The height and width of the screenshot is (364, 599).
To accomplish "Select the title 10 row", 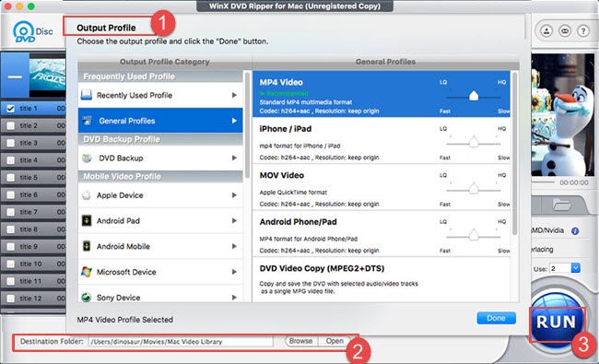I will click(33, 264).
